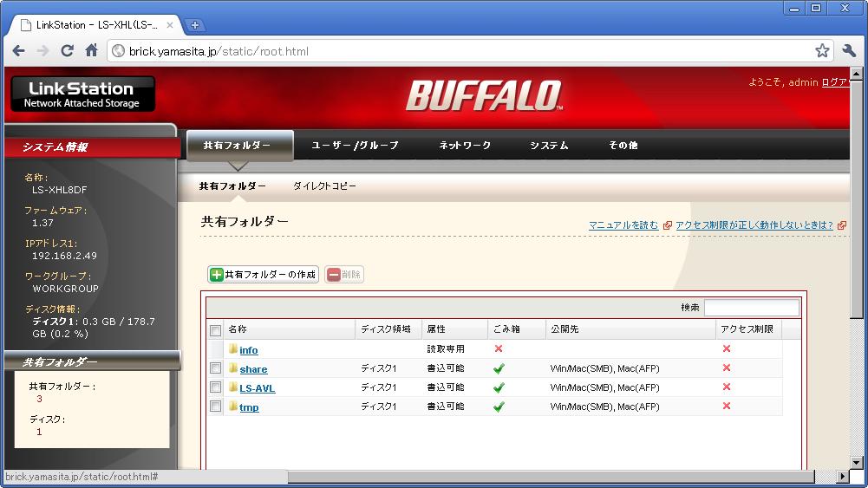Click the 共有フォルダー sidebar panel header
Viewport: 868px width, 488px height.
[91, 361]
